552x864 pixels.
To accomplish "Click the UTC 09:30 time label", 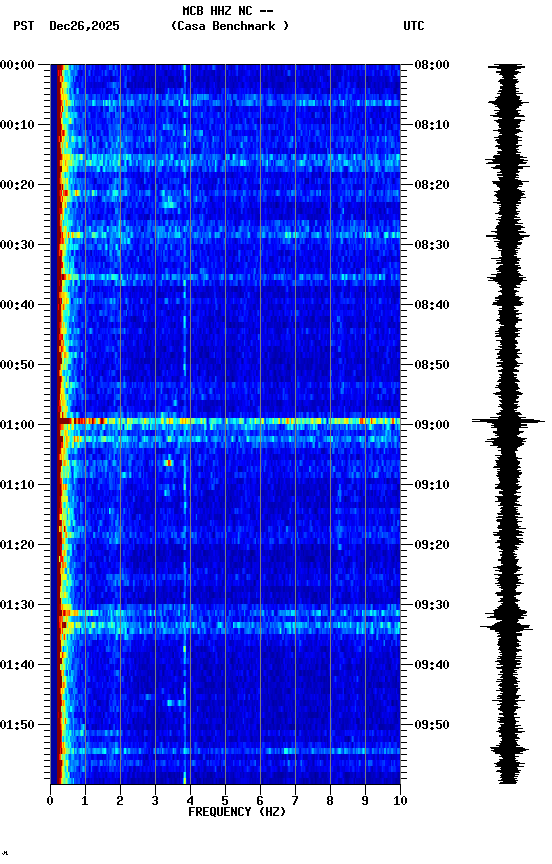I will [432, 605].
